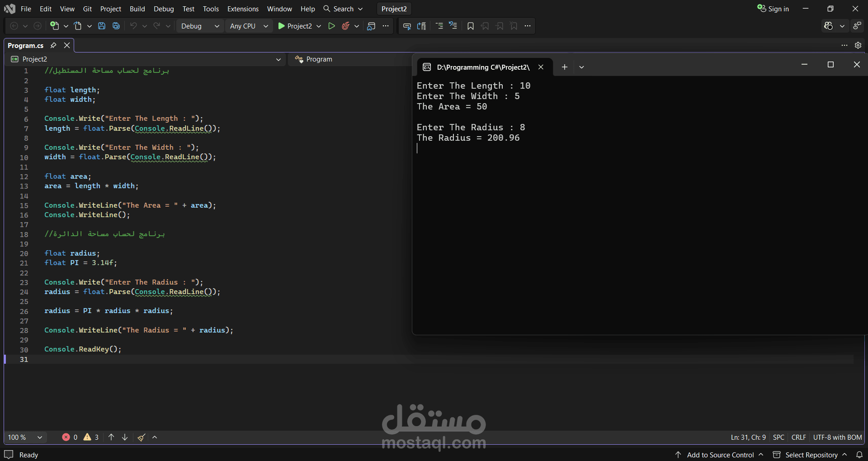The width and height of the screenshot is (868, 461).
Task: Open the Edit menu
Action: point(46,9)
